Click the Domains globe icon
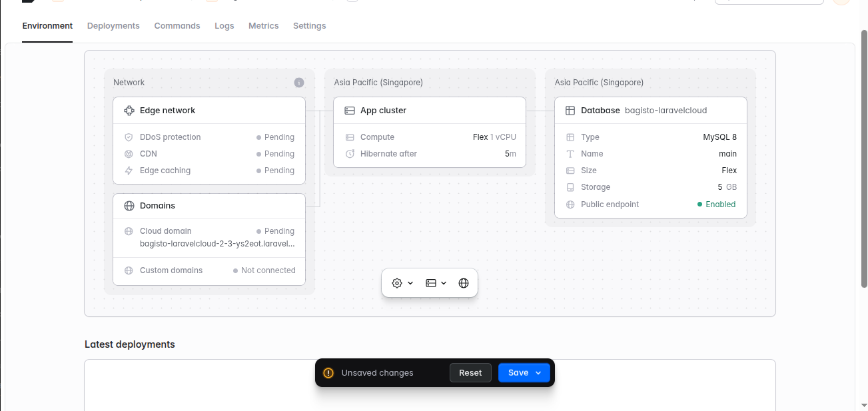 pos(129,206)
